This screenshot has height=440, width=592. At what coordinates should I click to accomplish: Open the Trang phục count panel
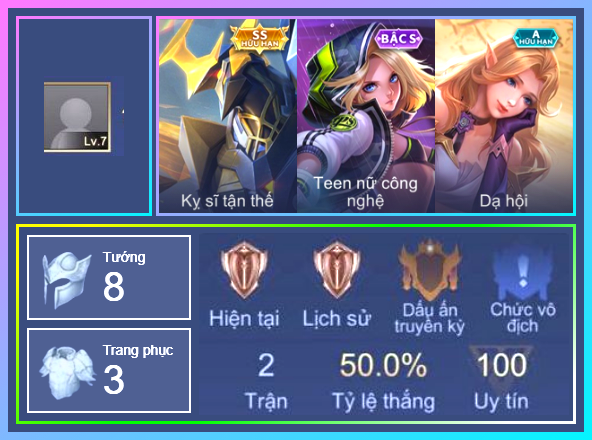click(109, 371)
